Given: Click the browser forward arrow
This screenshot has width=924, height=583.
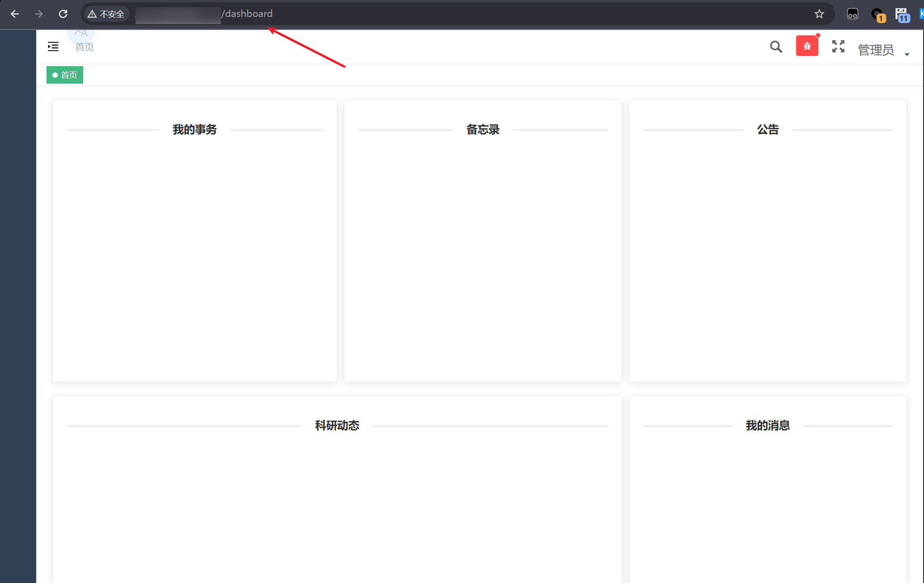Looking at the screenshot, I should click(x=39, y=14).
